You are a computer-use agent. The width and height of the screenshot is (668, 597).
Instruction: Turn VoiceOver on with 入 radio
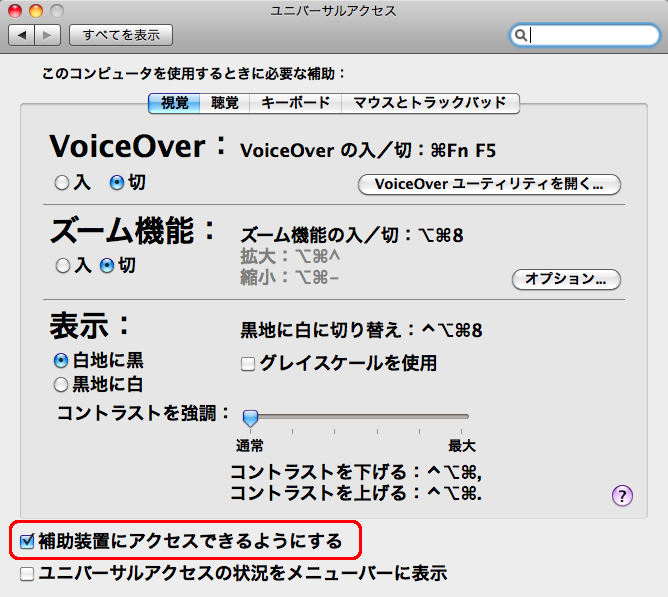[x=62, y=183]
